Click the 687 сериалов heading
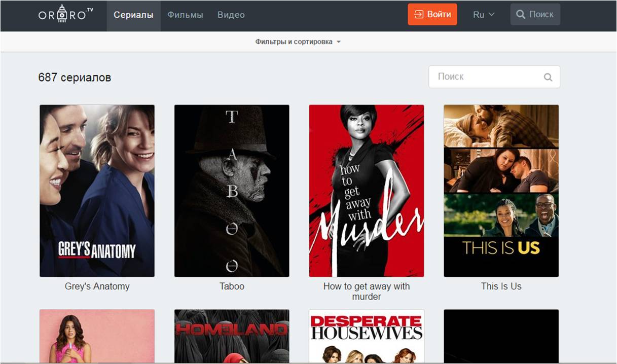This screenshot has width=617, height=364. (75, 78)
